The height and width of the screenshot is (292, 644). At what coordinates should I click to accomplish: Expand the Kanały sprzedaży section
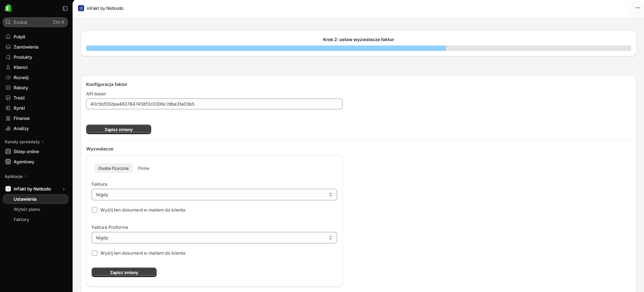click(24, 142)
